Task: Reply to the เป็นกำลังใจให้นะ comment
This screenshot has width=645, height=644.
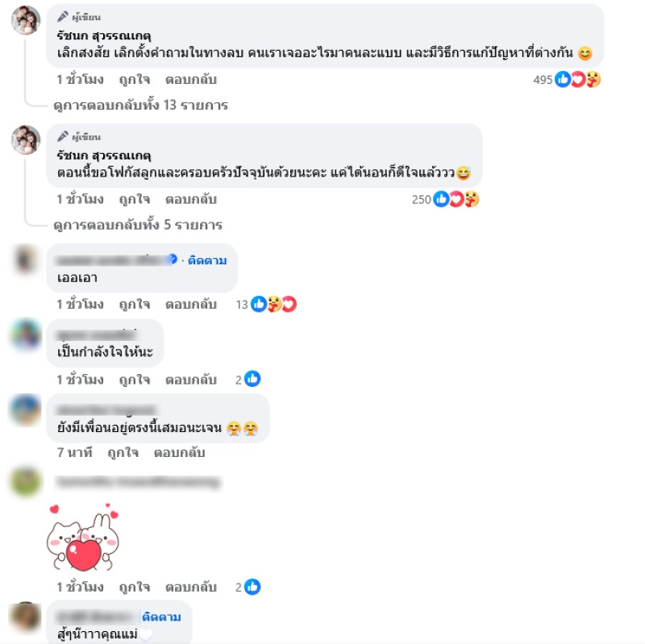Action: click(x=191, y=380)
